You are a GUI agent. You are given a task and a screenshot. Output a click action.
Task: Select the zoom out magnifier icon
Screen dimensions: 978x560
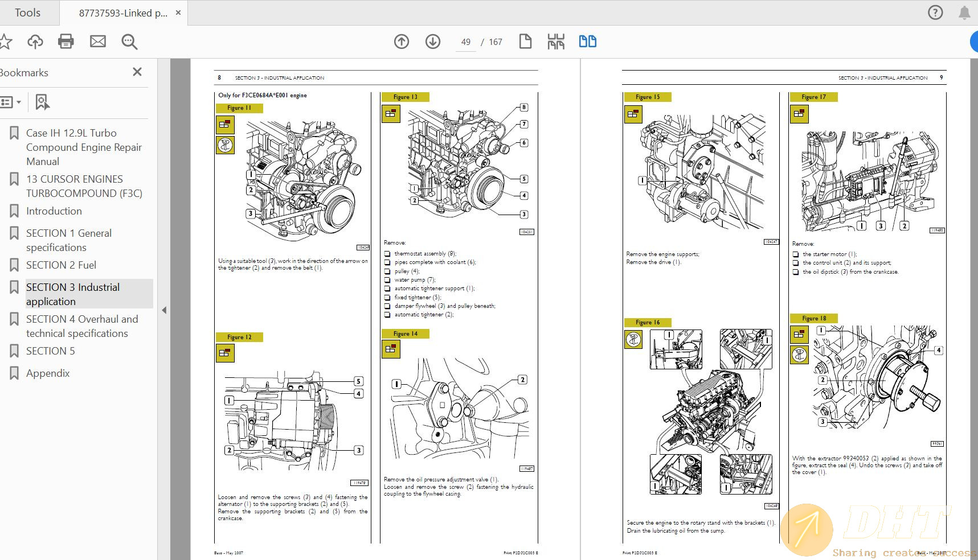tap(129, 41)
